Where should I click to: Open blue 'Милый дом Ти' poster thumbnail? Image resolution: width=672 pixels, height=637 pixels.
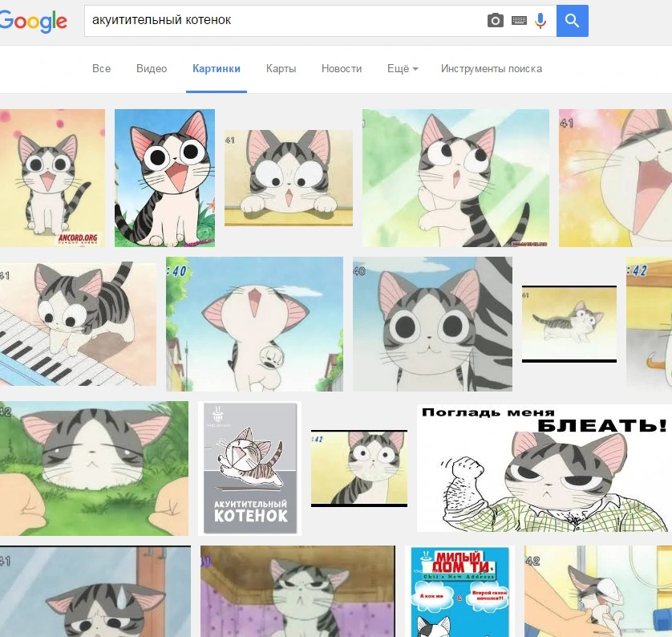(x=459, y=591)
